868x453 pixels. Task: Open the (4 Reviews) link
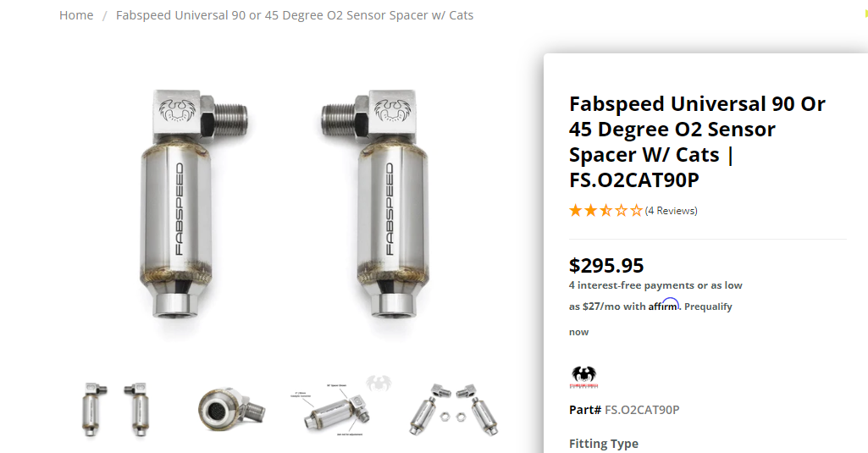click(672, 211)
